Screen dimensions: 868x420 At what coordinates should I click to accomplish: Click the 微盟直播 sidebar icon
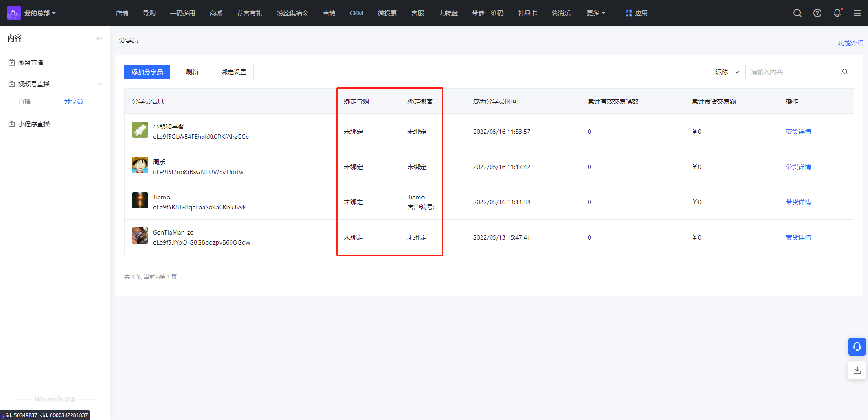(x=12, y=62)
